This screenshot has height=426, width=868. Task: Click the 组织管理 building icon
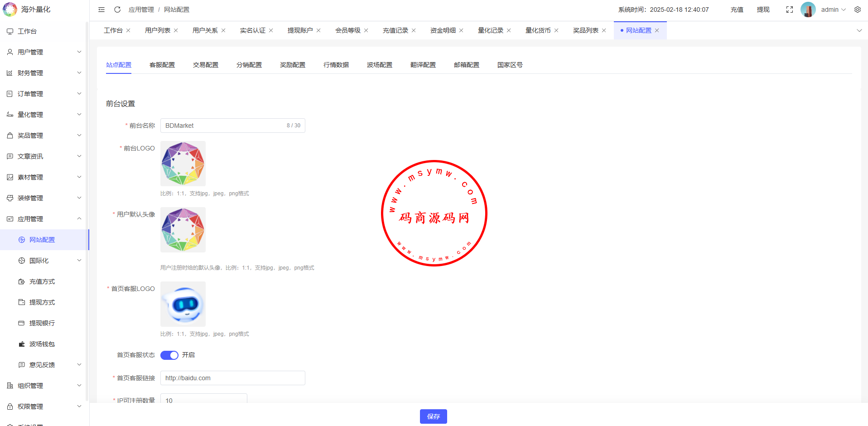pyautogui.click(x=10, y=386)
